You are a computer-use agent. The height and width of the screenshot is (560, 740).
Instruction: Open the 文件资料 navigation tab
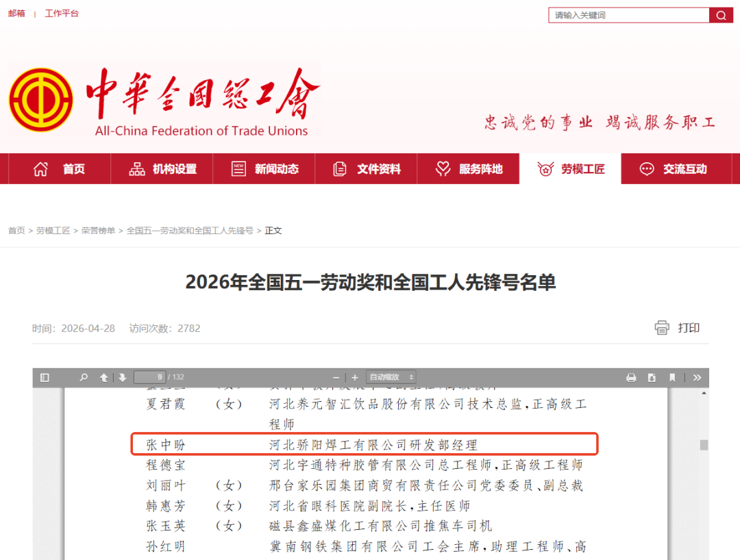(366, 169)
